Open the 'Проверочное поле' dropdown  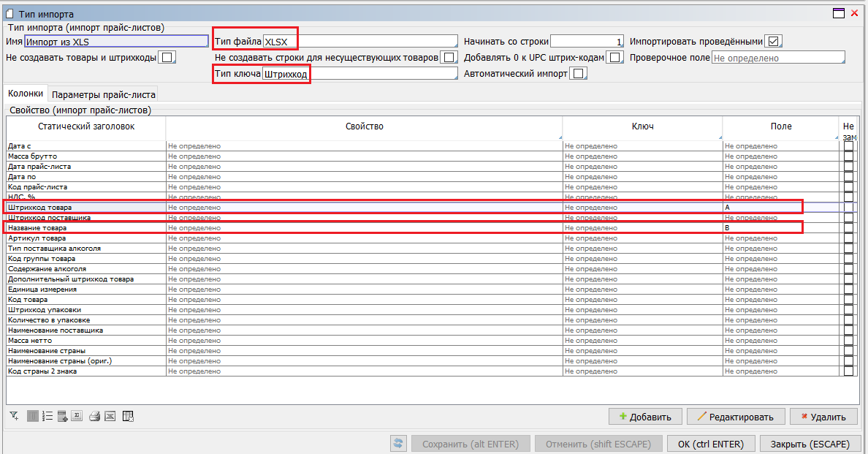777,58
